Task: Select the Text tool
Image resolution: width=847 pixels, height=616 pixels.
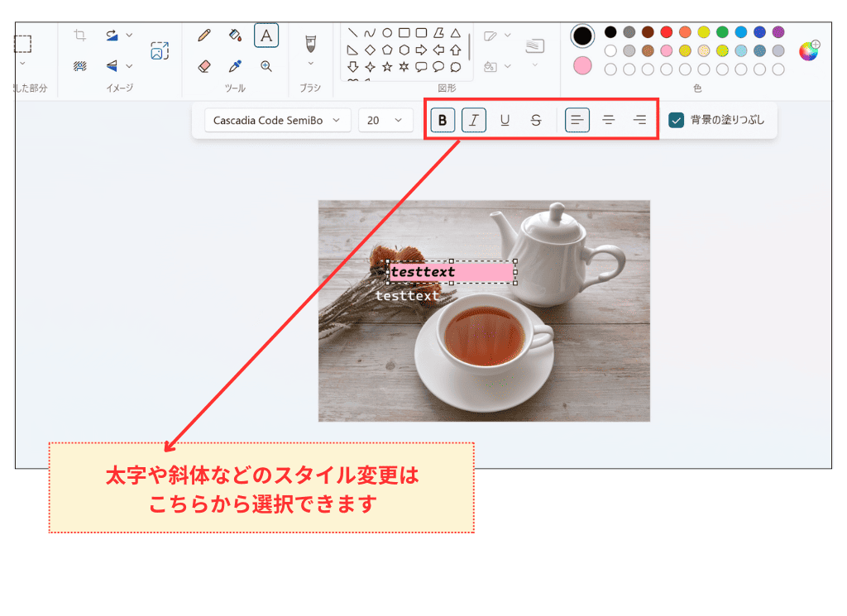Action: point(266,34)
